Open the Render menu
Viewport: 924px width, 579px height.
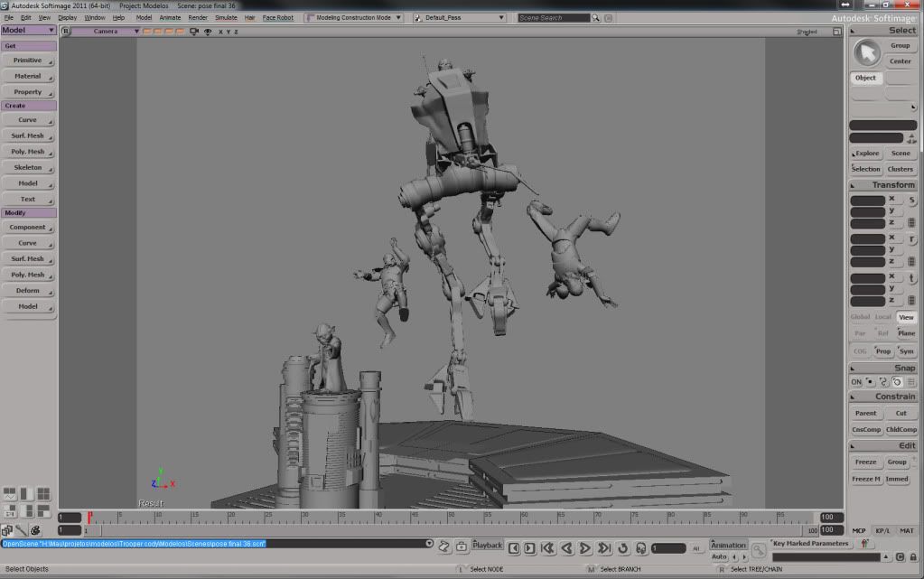[x=197, y=17]
